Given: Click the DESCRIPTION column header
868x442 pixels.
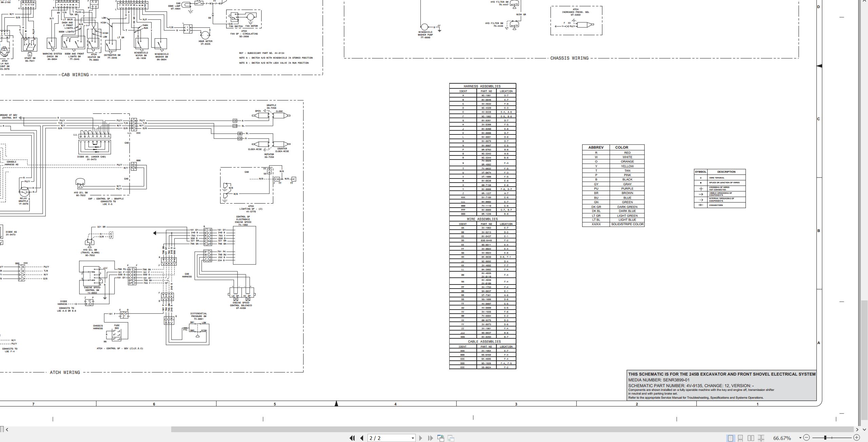Looking at the screenshot, I should coord(726,172).
